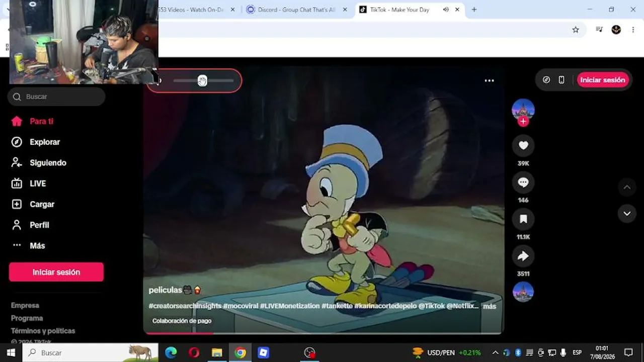
Task: Open the Windows Start menu
Action: (11, 352)
